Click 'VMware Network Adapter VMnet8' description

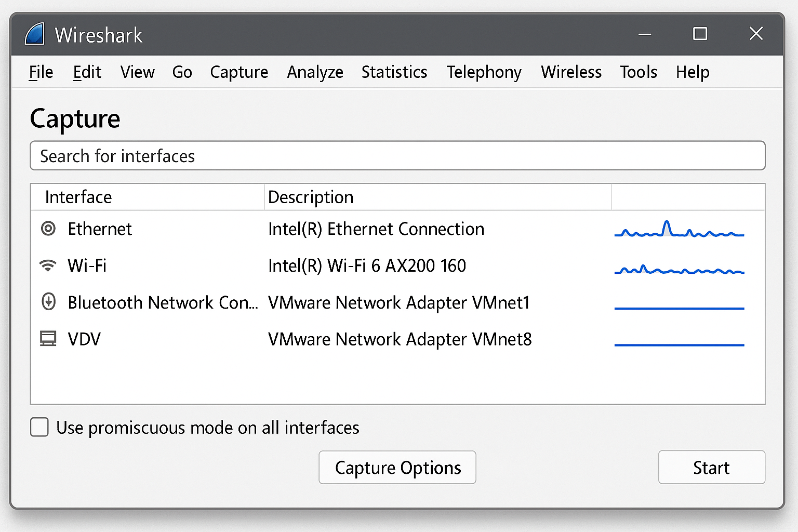click(400, 339)
